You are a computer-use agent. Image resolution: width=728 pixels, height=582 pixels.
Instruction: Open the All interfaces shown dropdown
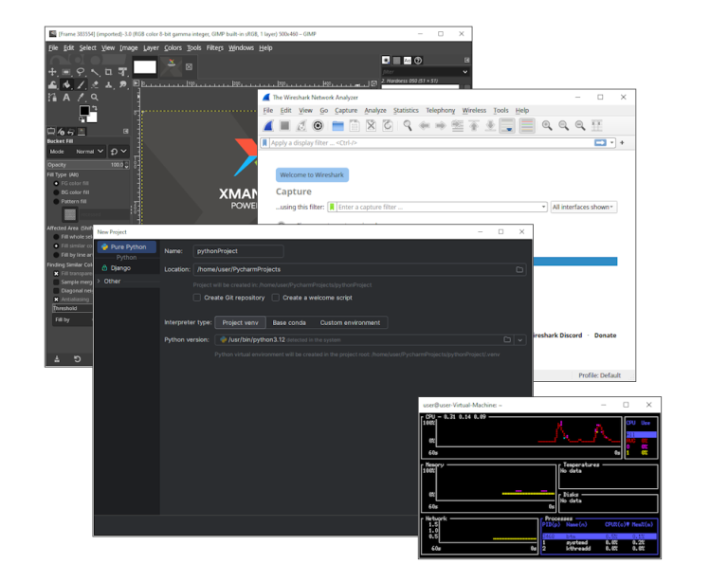coord(583,207)
